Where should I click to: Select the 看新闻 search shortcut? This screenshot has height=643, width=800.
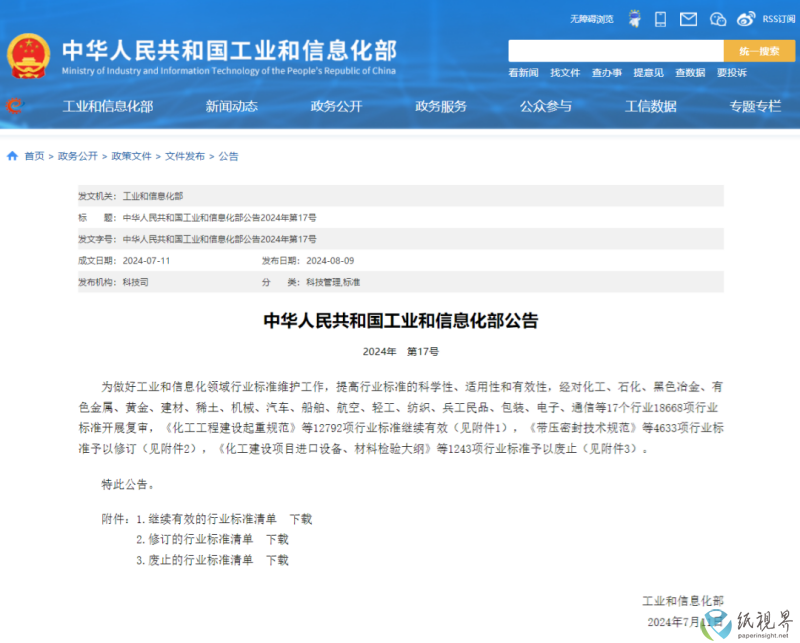coord(523,73)
